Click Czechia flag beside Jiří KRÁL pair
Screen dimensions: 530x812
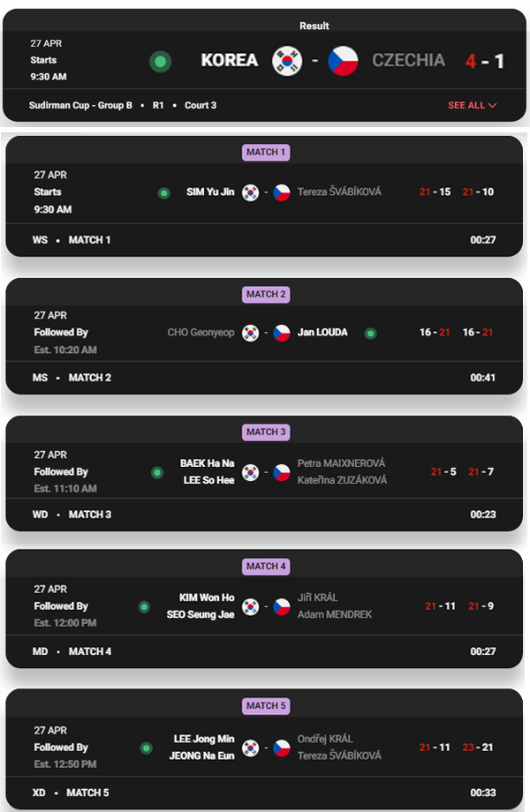pyautogui.click(x=282, y=606)
